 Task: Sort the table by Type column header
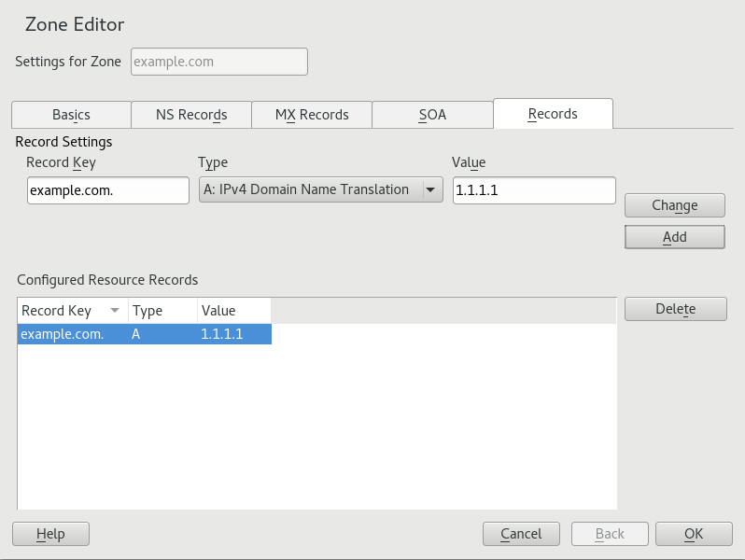click(x=162, y=311)
